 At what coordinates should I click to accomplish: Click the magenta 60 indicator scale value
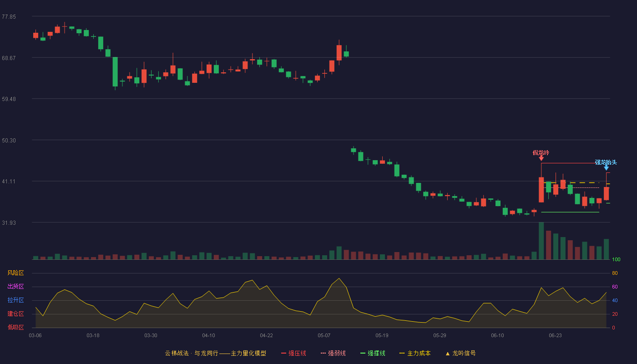click(x=615, y=287)
